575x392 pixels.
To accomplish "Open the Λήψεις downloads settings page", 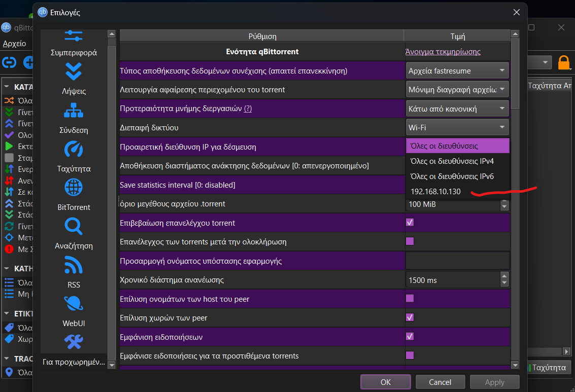I will pyautogui.click(x=74, y=79).
